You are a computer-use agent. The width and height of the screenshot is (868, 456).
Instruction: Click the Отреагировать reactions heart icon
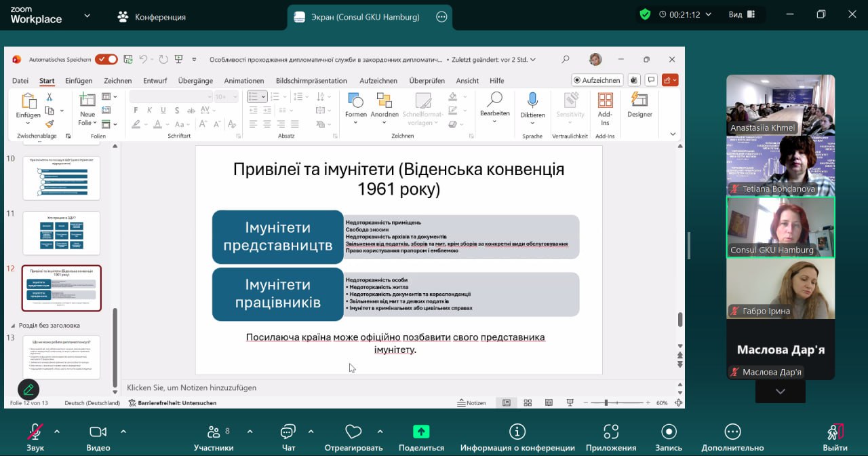click(353, 432)
